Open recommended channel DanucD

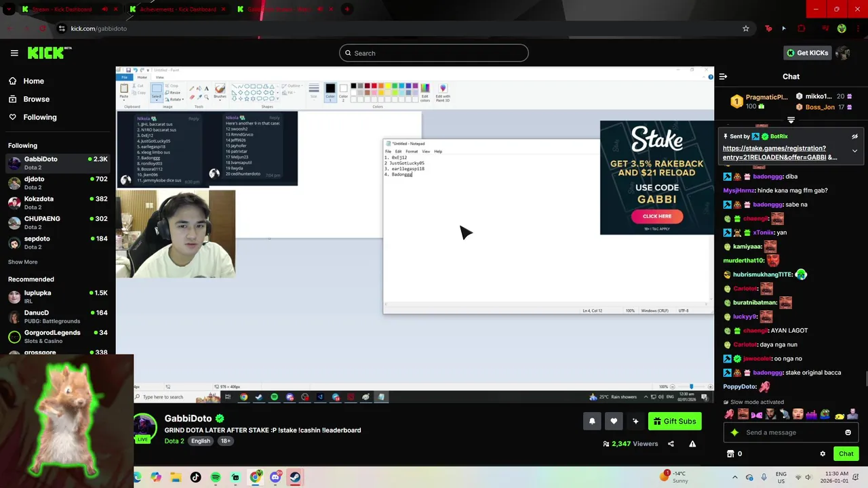[58, 317]
